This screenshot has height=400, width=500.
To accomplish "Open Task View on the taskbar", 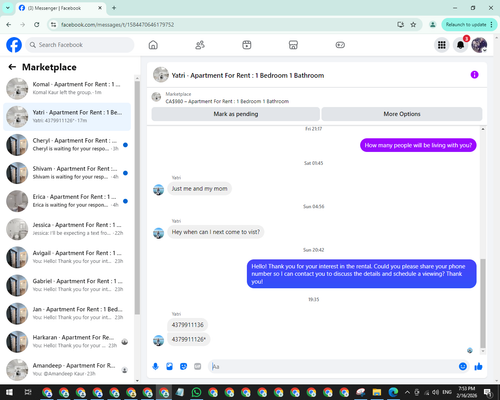I will tap(28, 392).
